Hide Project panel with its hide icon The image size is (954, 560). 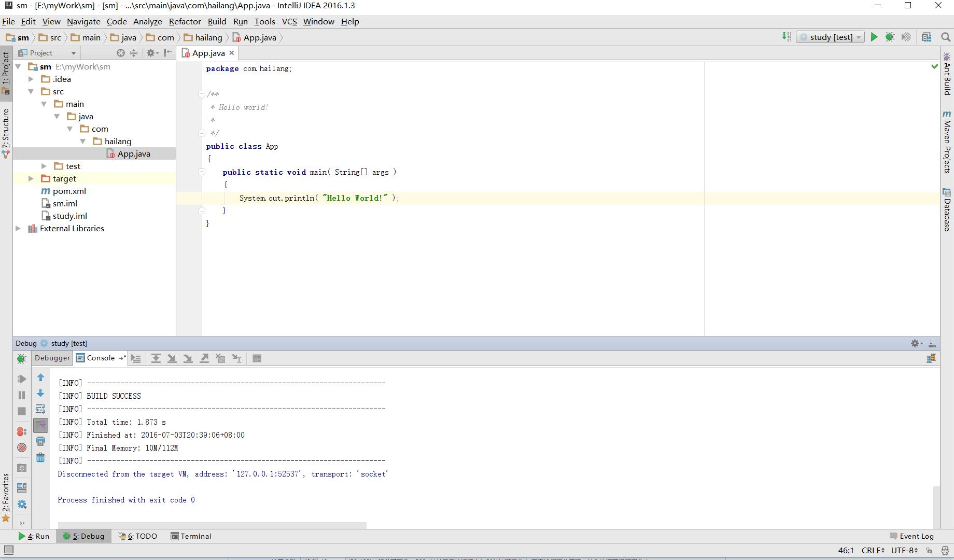pos(167,53)
